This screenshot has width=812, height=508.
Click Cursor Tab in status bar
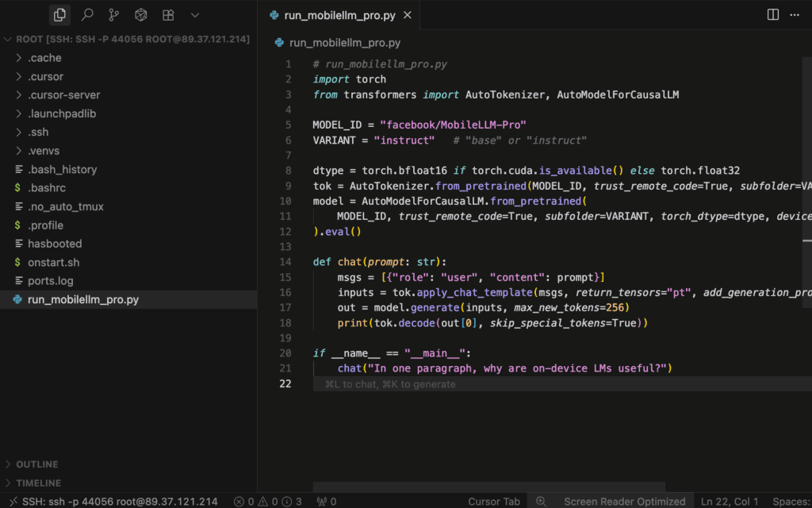point(494,502)
